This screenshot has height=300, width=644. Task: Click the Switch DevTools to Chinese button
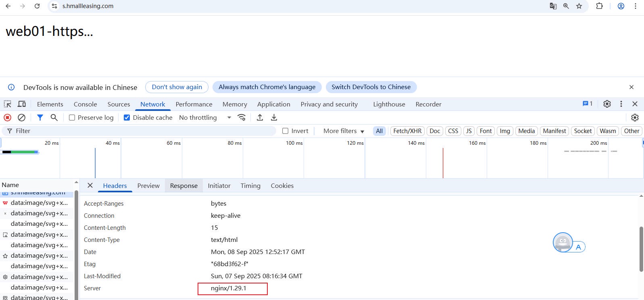click(371, 87)
